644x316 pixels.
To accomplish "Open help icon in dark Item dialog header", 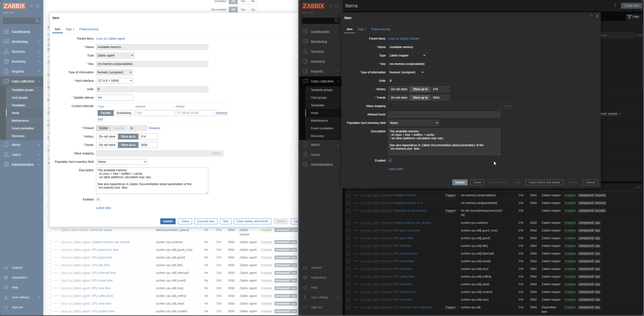I will coord(591,16).
